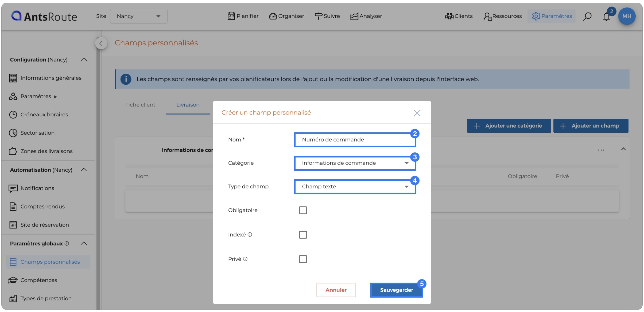Viewport: 644px width, 312px height.
Task: Open Sectorisation
Action: tap(37, 133)
